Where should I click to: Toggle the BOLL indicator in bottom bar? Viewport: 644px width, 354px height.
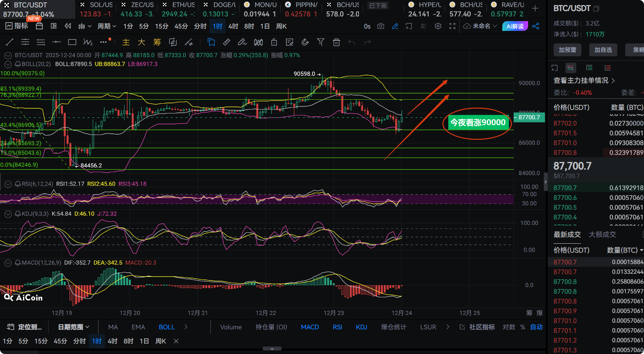pyautogui.click(x=166, y=327)
